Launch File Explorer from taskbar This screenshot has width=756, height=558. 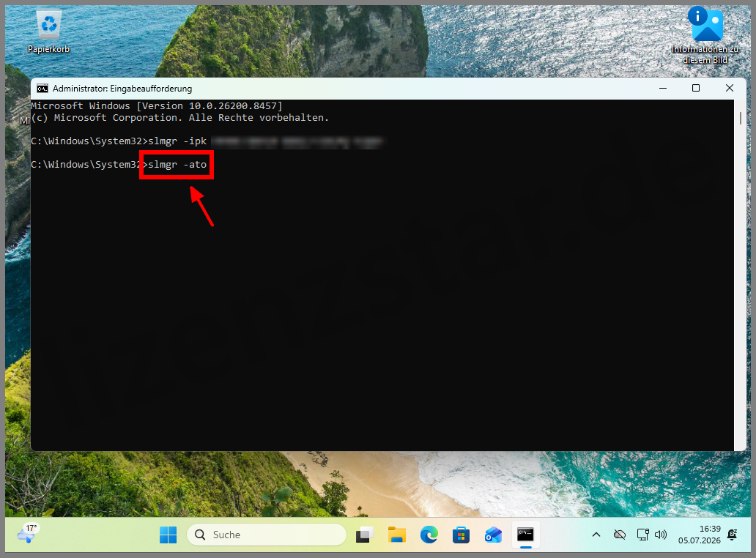click(x=397, y=535)
